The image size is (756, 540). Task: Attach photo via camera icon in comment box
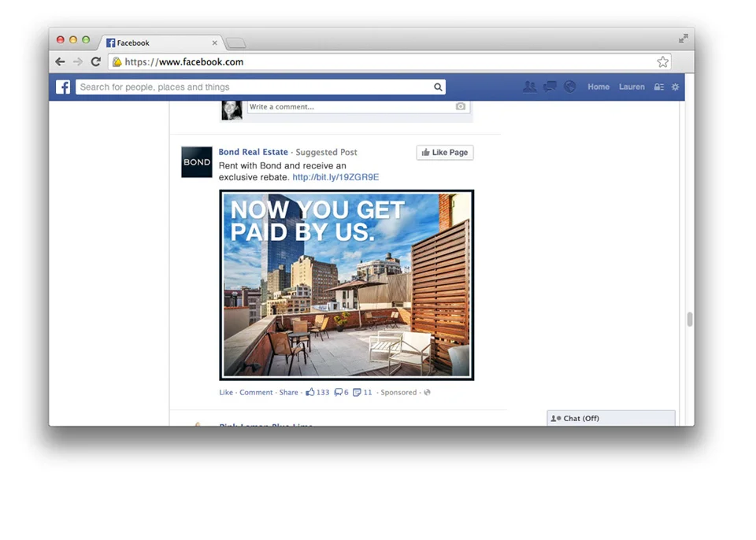click(461, 106)
